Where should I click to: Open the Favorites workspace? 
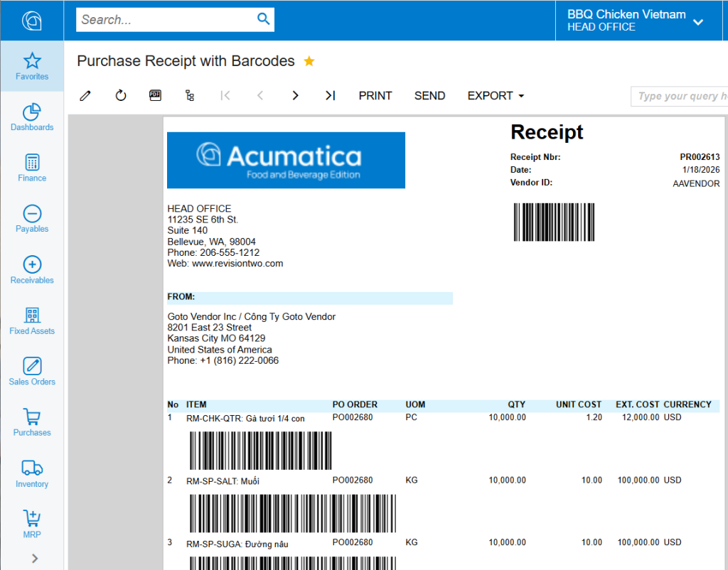31,66
